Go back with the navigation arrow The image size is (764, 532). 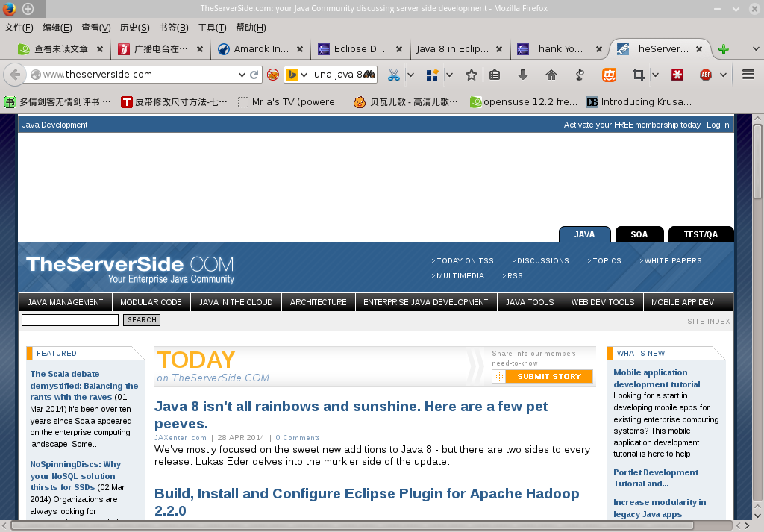point(15,75)
